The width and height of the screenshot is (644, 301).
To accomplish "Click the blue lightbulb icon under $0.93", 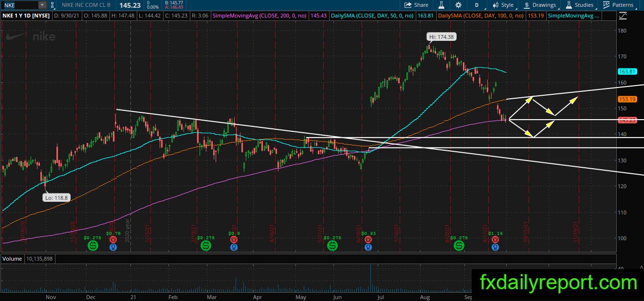I will (x=368, y=247).
